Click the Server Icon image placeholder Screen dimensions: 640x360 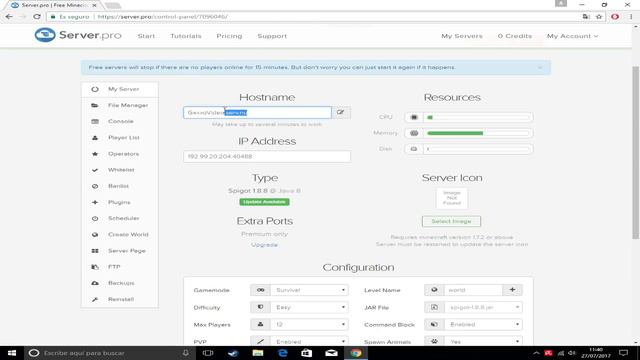coord(451,198)
